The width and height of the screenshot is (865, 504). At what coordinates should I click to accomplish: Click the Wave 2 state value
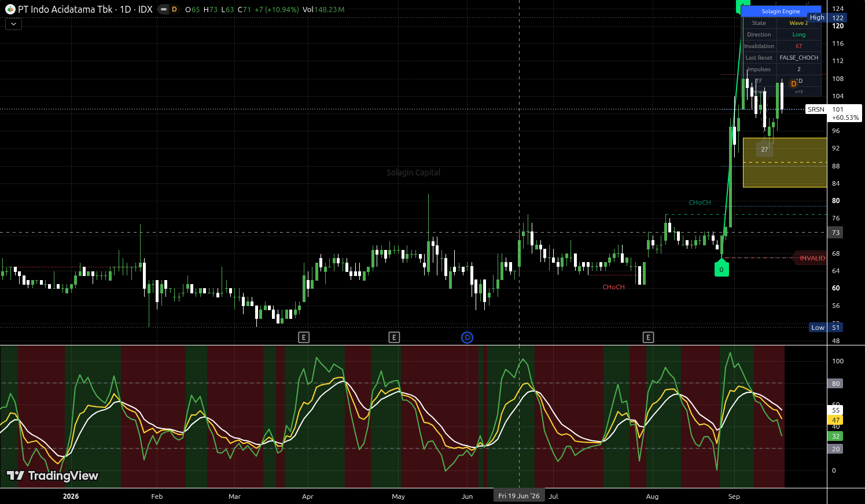tap(799, 23)
